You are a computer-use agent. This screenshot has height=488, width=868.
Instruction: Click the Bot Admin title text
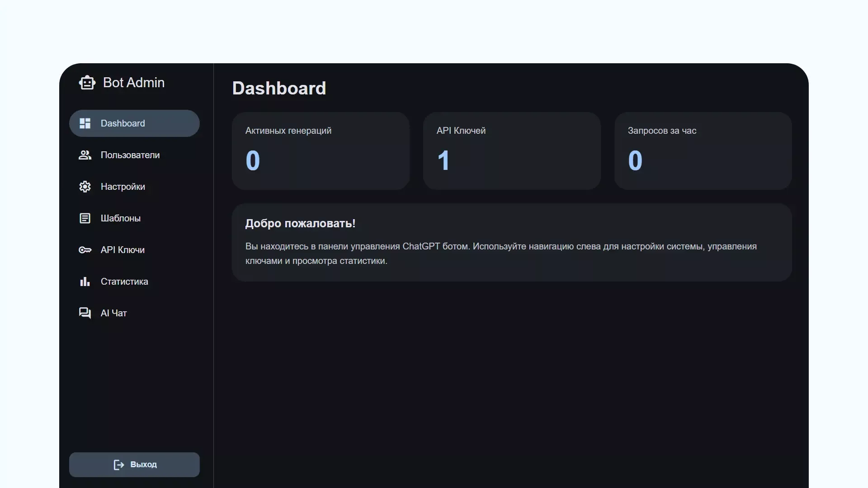pyautogui.click(x=134, y=83)
